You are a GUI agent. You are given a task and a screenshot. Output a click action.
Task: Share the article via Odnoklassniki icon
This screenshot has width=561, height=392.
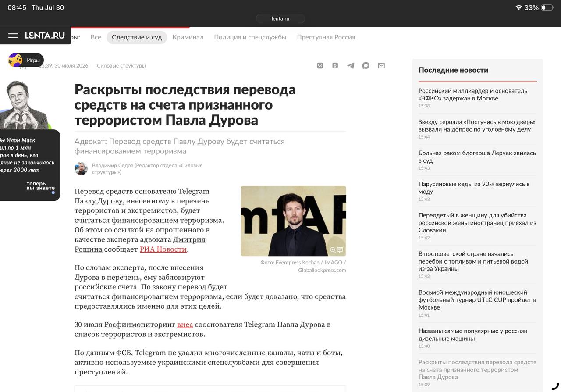click(335, 66)
